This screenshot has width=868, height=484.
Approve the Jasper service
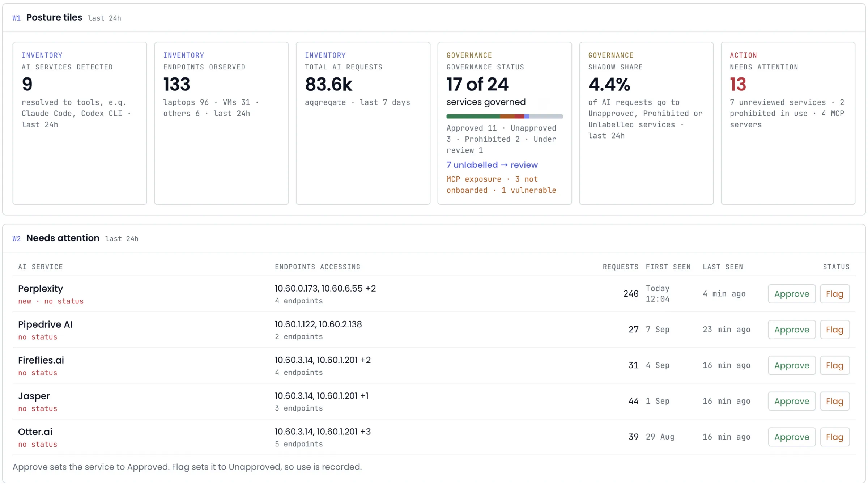tap(791, 401)
